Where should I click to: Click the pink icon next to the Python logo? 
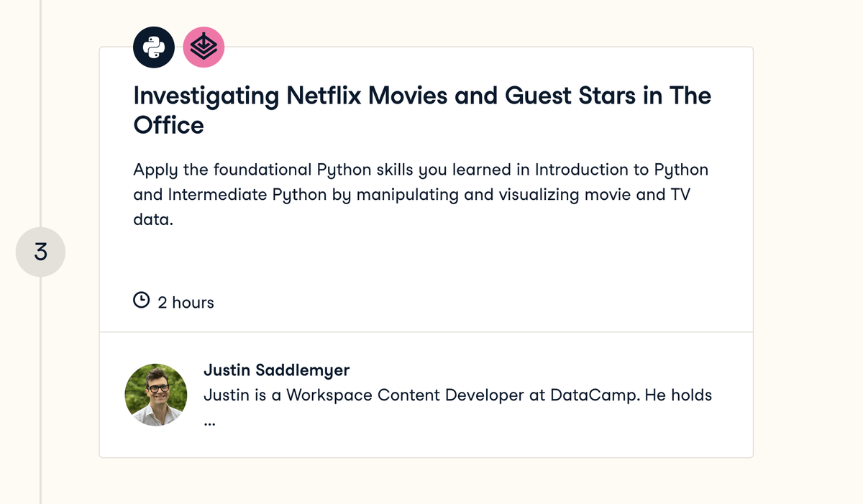tap(204, 46)
